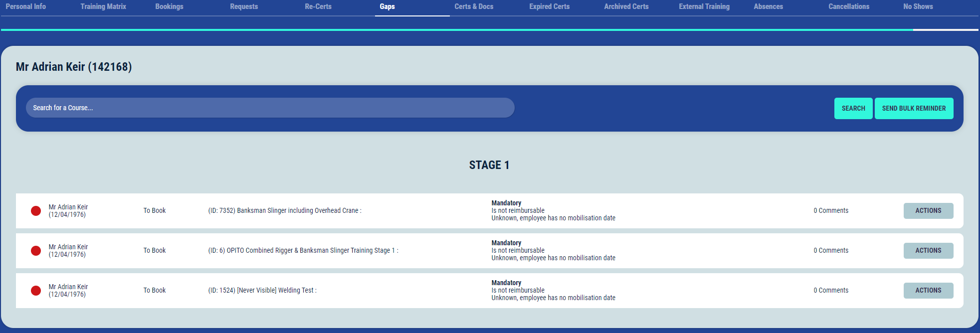Click Send Bulk Reminder button
The height and width of the screenshot is (333, 980).
pos(914,108)
